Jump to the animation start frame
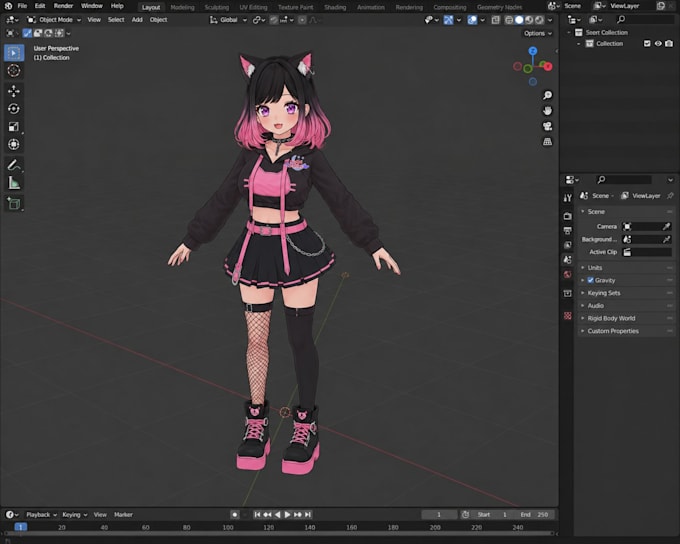680x544 pixels. [x=257, y=515]
